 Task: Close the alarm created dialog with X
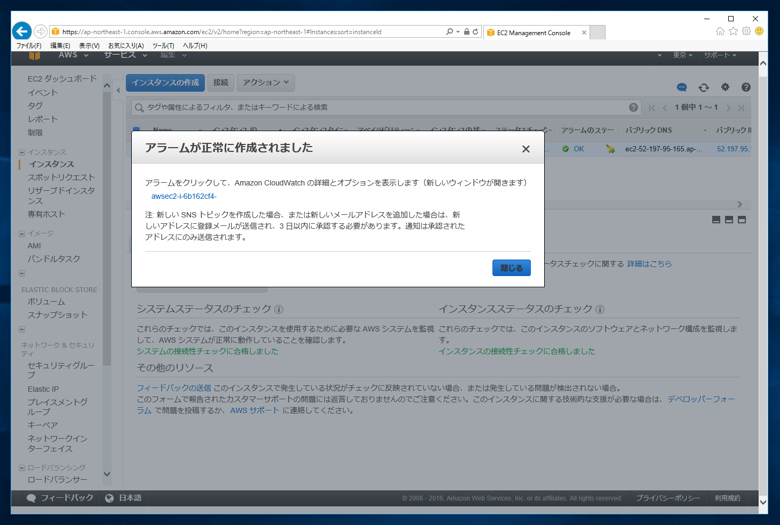(x=526, y=149)
